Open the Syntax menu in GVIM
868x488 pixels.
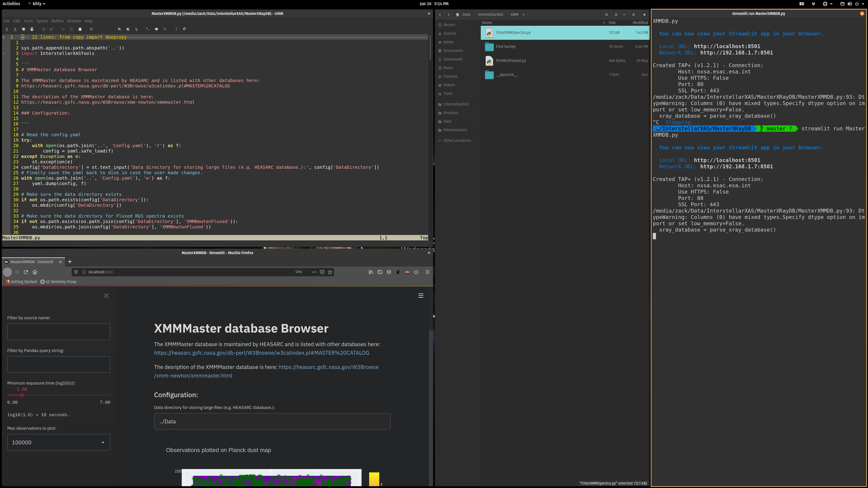click(x=42, y=21)
